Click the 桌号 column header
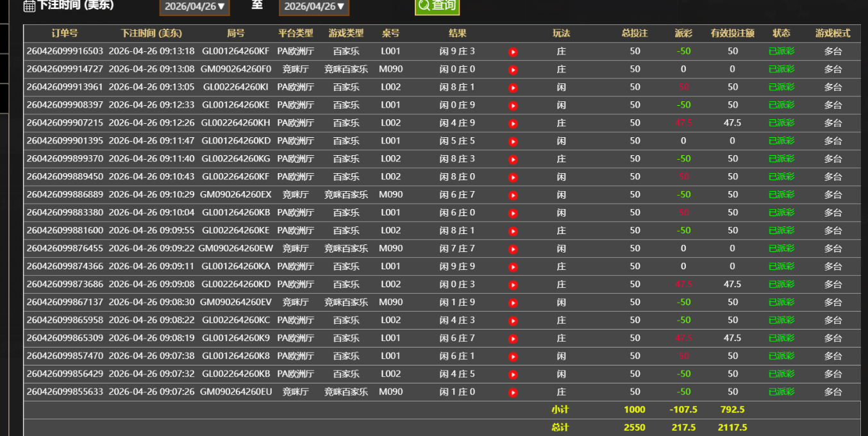 pos(390,33)
